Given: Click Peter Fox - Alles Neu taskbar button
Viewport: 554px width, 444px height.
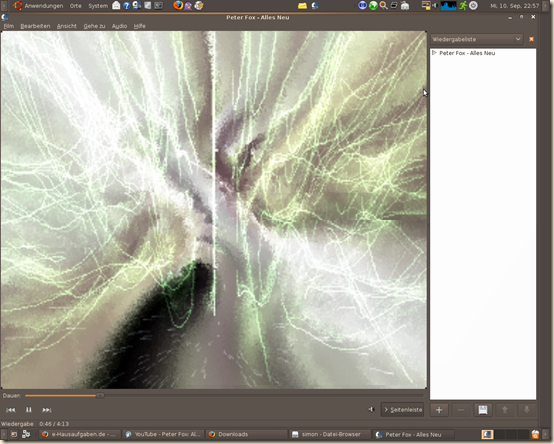Looking at the screenshot, I should (x=413, y=434).
